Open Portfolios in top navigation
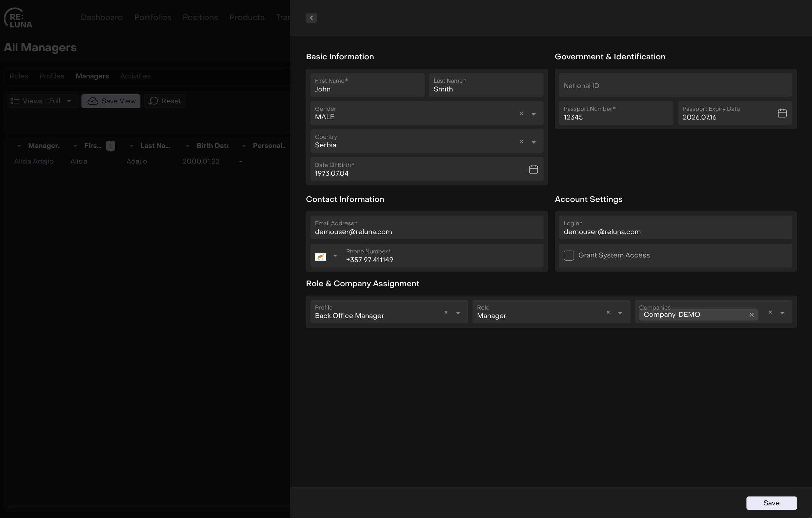 click(153, 17)
